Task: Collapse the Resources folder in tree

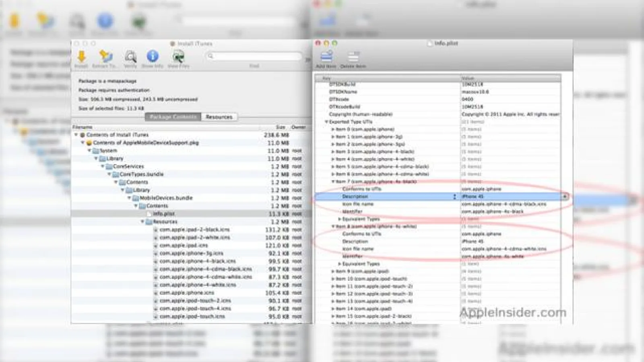Action: point(142,222)
